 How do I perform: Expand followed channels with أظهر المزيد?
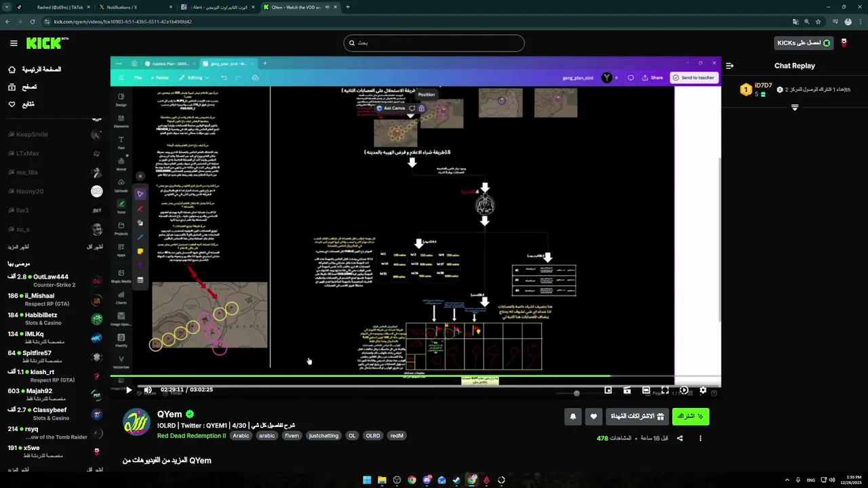[x=18, y=247]
